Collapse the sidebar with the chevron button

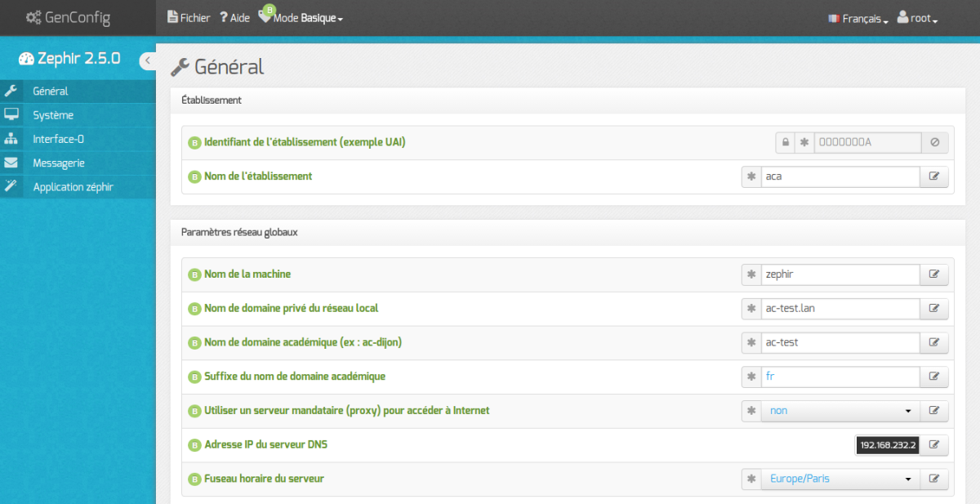(148, 60)
